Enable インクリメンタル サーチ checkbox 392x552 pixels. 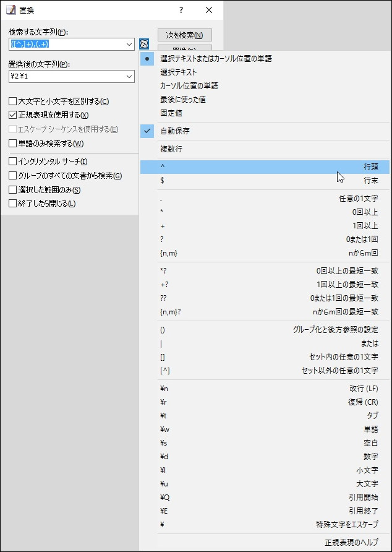12,162
